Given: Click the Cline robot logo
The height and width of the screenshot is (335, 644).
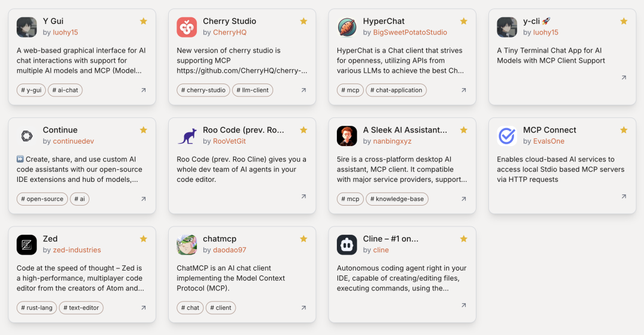Looking at the screenshot, I should (x=347, y=244).
